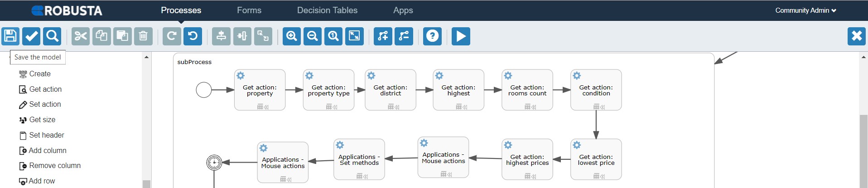Fit diagram to screen icon
Image resolution: width=868 pixels, height=188 pixels.
354,36
